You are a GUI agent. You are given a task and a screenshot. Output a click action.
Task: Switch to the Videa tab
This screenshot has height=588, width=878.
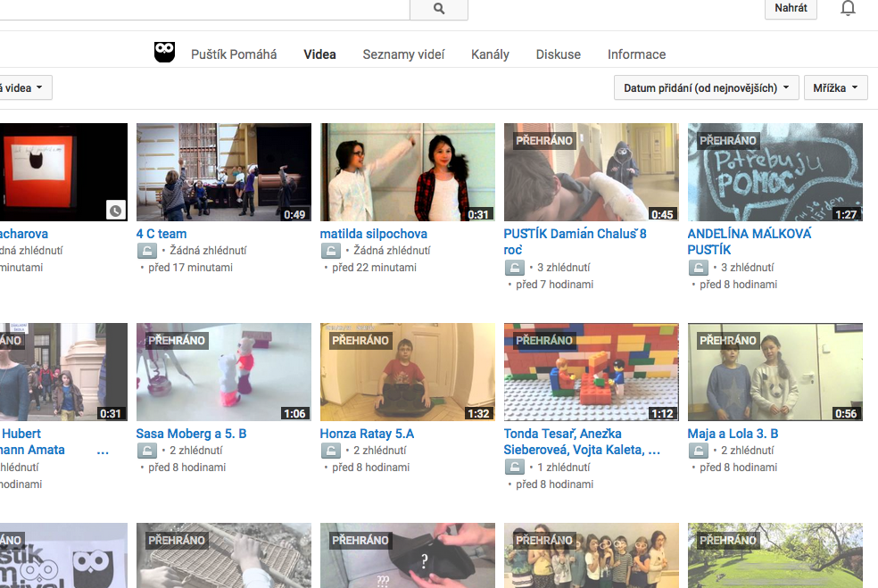click(319, 54)
